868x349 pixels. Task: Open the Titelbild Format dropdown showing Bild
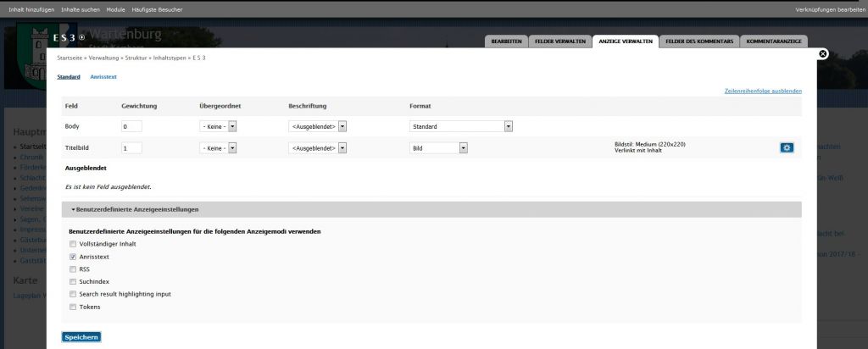[x=439, y=147]
